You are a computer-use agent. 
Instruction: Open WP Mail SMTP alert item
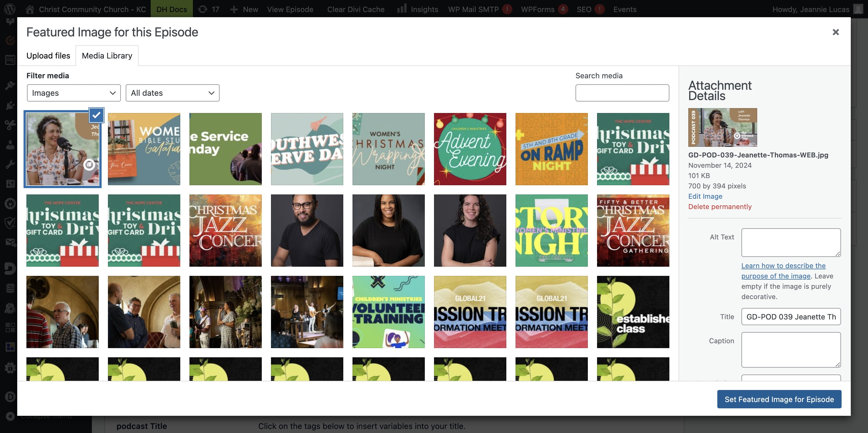[480, 9]
